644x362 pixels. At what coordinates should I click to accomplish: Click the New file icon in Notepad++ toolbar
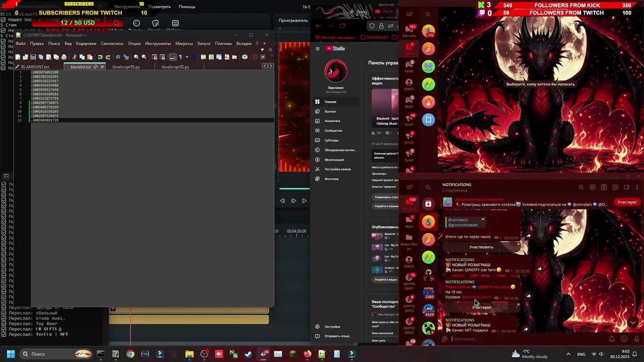pyautogui.click(x=18, y=57)
